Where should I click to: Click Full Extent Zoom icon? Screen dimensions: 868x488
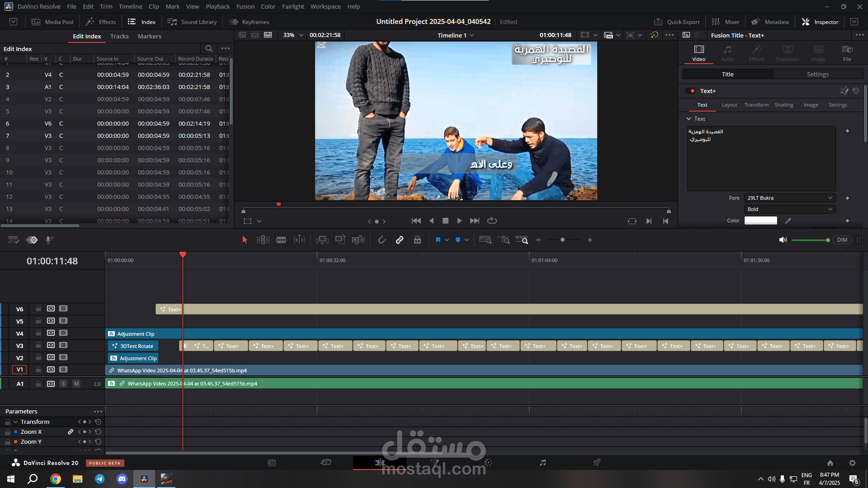[x=485, y=240]
